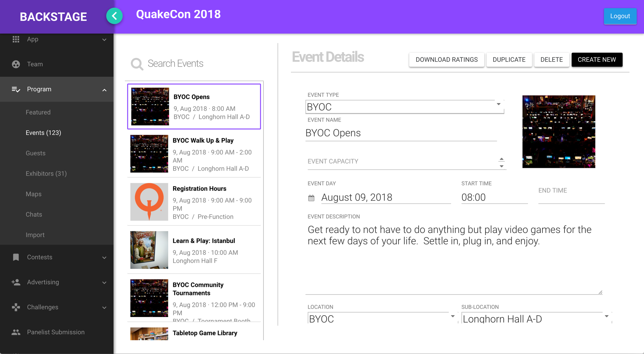Open the calendar icon for Event Day

point(311,198)
